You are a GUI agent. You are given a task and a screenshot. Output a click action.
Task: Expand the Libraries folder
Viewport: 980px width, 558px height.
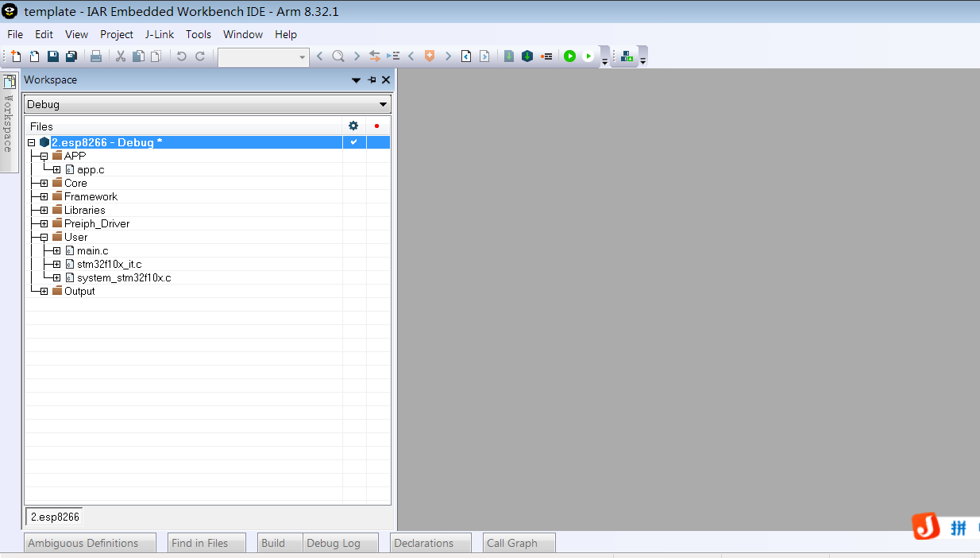tap(44, 210)
